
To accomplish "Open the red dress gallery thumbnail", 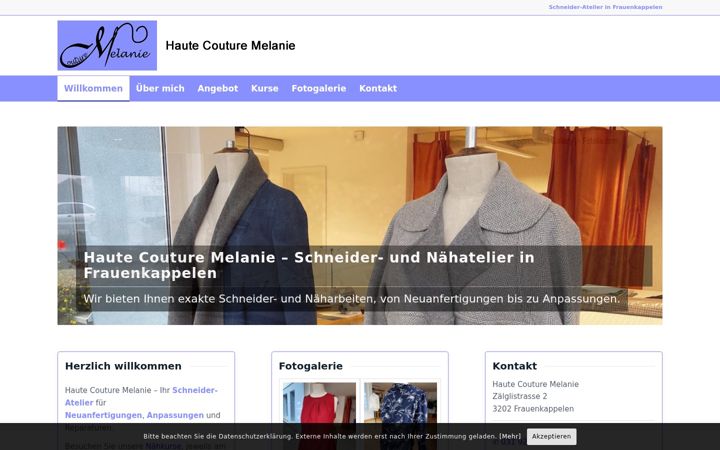I will tap(319, 414).
